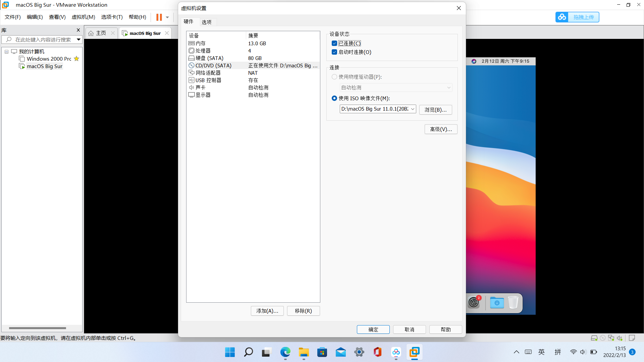
Task: Toggle the 启动时连接(O) checkbox
Action: pos(334,52)
